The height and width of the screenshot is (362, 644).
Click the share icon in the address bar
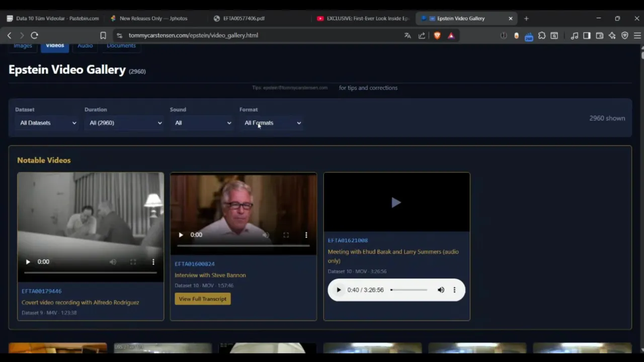pos(422,36)
